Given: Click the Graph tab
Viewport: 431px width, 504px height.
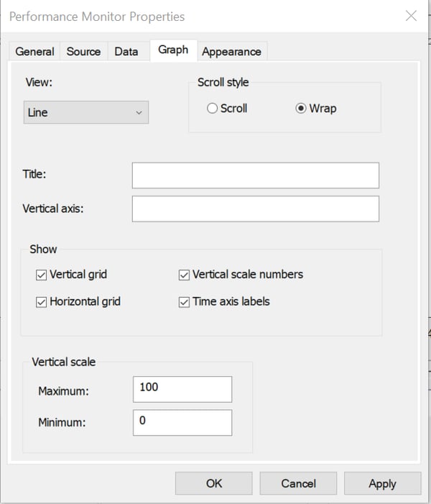Looking at the screenshot, I should tap(173, 50).
